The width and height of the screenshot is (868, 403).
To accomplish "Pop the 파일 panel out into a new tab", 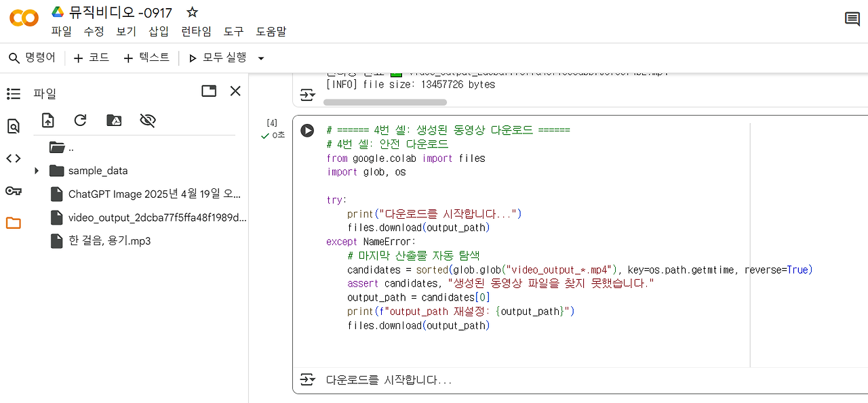I will point(209,91).
